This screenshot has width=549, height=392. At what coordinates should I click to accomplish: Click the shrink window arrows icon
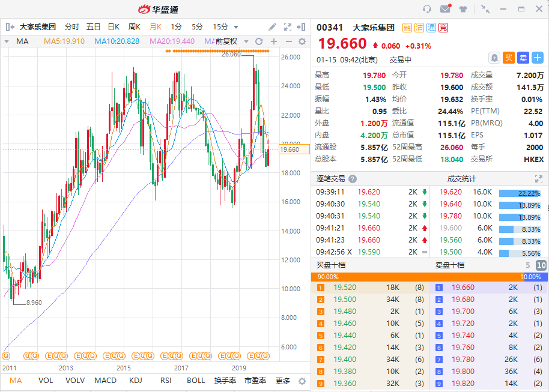[485, 9]
